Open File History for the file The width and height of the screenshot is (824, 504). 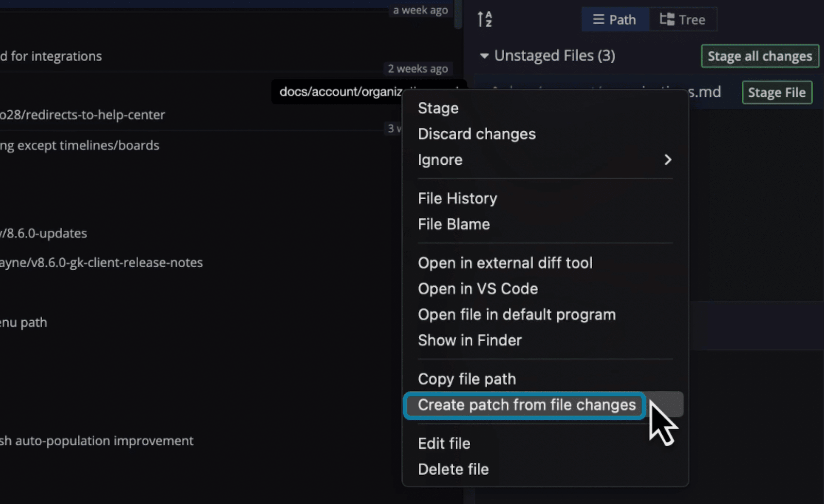point(457,198)
